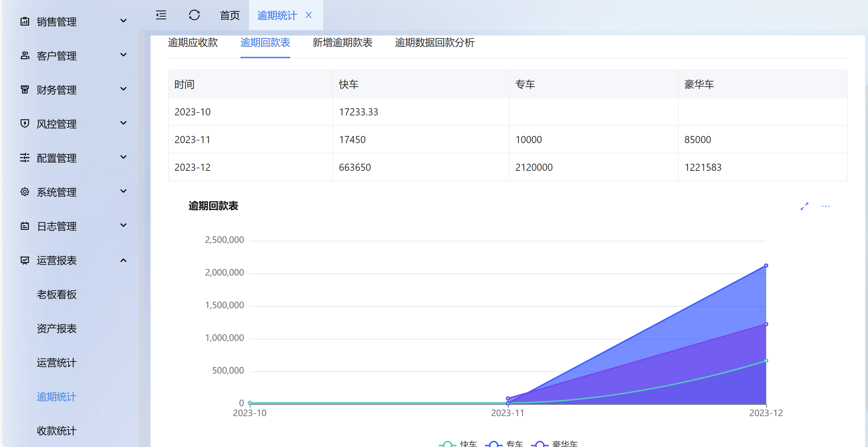Click the collapse sidebar menu icon
The height and width of the screenshot is (447, 868).
161,15
